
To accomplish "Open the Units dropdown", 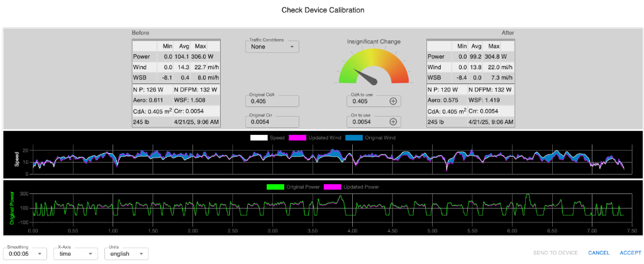I will click(126, 254).
